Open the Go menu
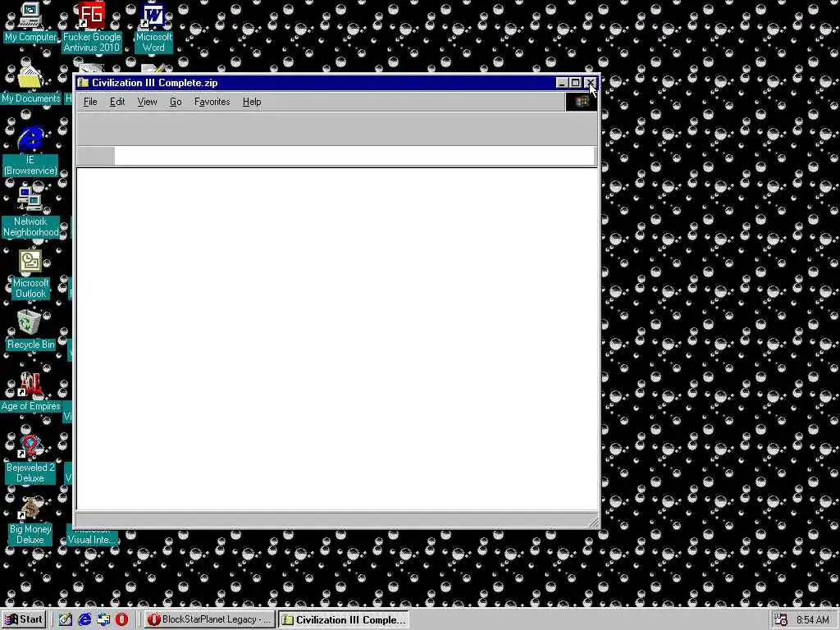 coord(176,102)
